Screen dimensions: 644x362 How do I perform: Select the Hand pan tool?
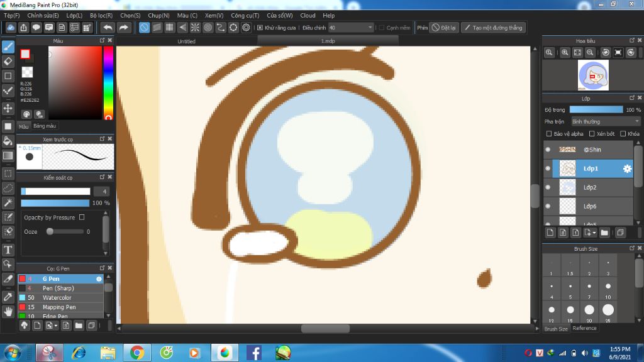click(8, 311)
